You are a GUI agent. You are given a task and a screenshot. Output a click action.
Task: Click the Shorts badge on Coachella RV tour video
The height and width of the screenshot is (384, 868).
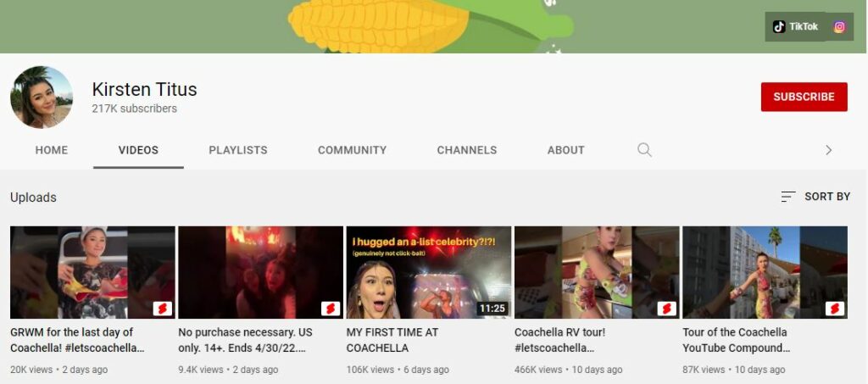pyautogui.click(x=666, y=309)
